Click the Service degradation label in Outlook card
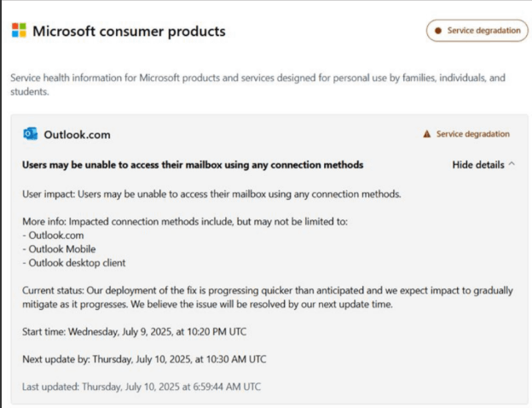Viewport: 532px width, 408px height. point(472,134)
